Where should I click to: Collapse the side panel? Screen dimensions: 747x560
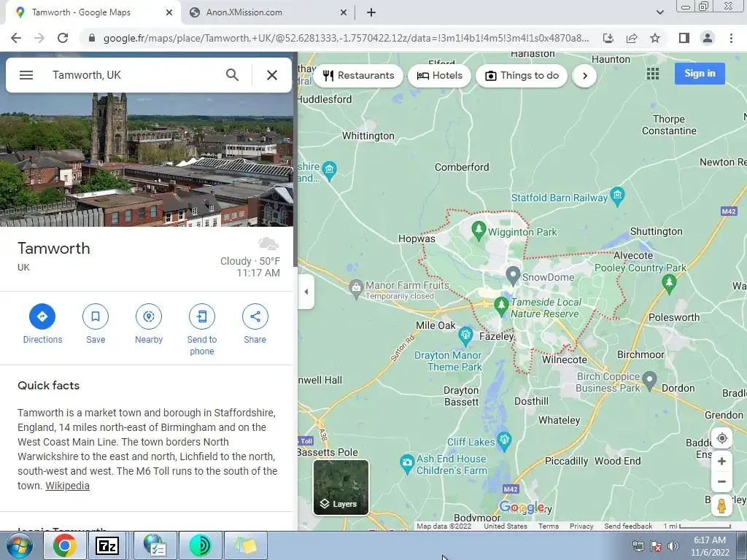click(306, 292)
